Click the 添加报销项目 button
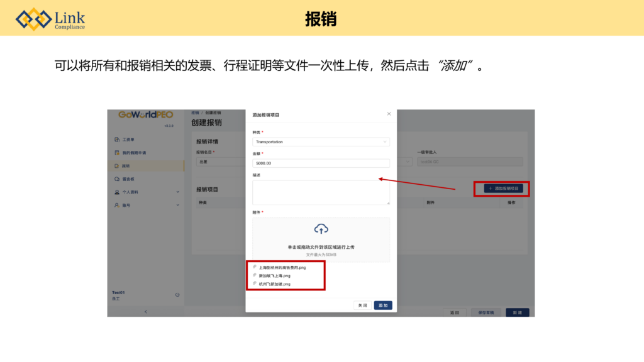This screenshot has width=644, height=362. coord(503,189)
